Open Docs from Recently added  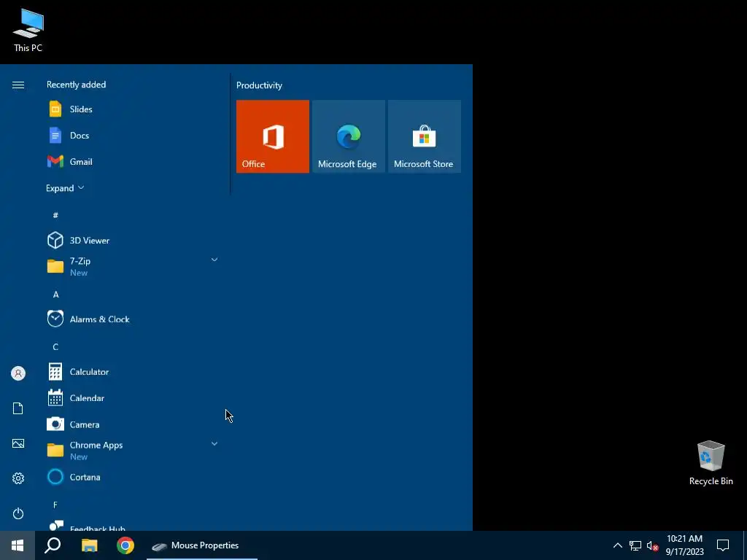coord(133,135)
